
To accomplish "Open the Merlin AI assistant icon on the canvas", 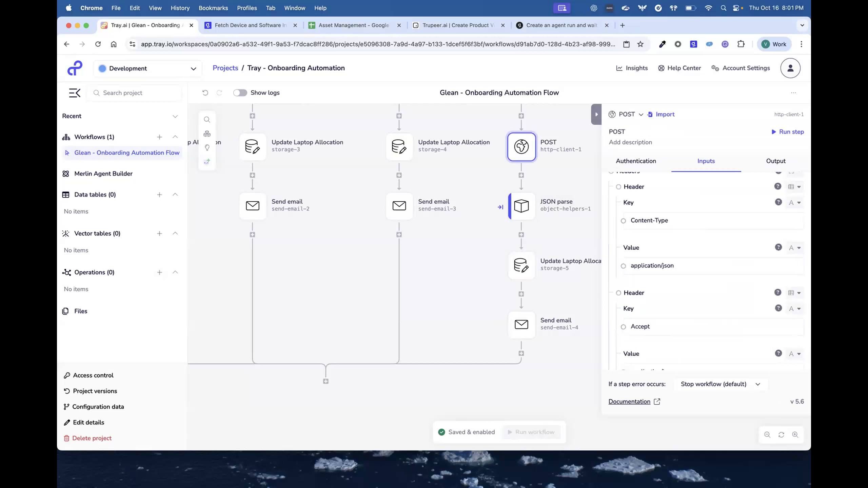I will (207, 161).
